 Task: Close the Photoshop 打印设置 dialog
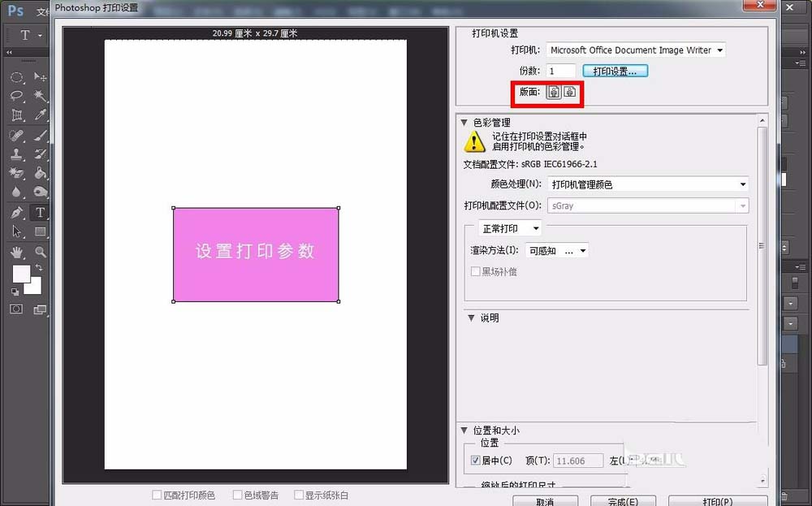point(760,5)
